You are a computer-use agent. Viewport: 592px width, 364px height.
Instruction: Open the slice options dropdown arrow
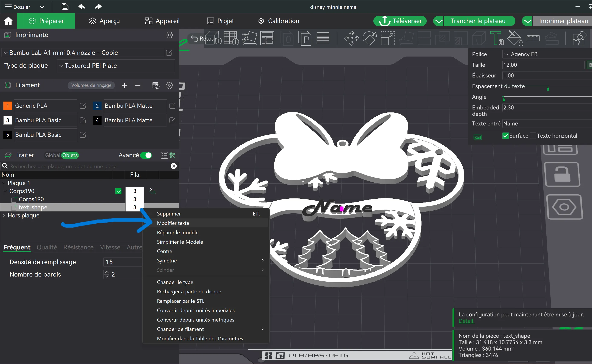click(439, 21)
